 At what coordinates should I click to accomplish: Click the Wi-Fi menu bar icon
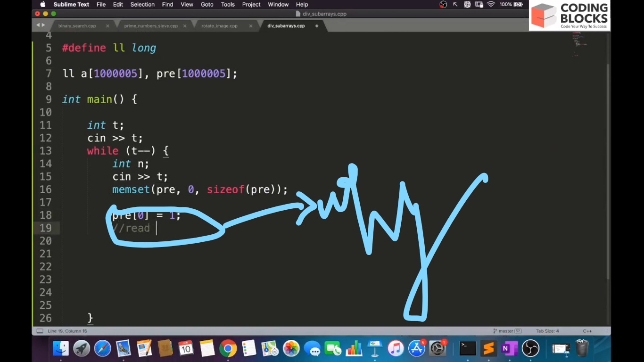click(x=491, y=4)
